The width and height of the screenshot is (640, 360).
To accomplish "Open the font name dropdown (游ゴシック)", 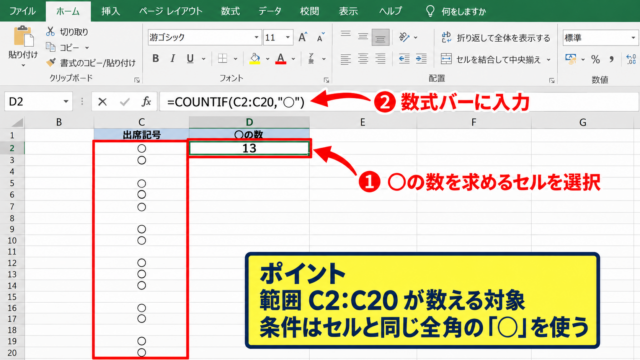I will (x=256, y=38).
